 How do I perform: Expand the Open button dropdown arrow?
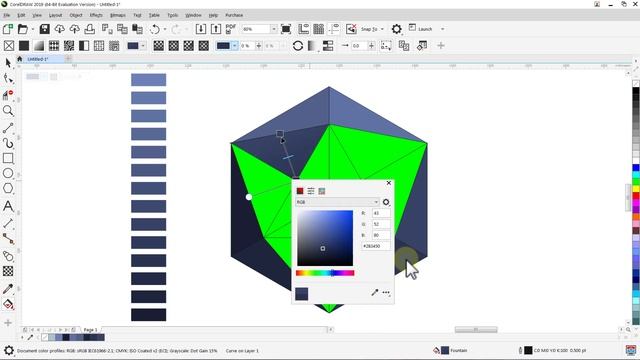coord(33,29)
